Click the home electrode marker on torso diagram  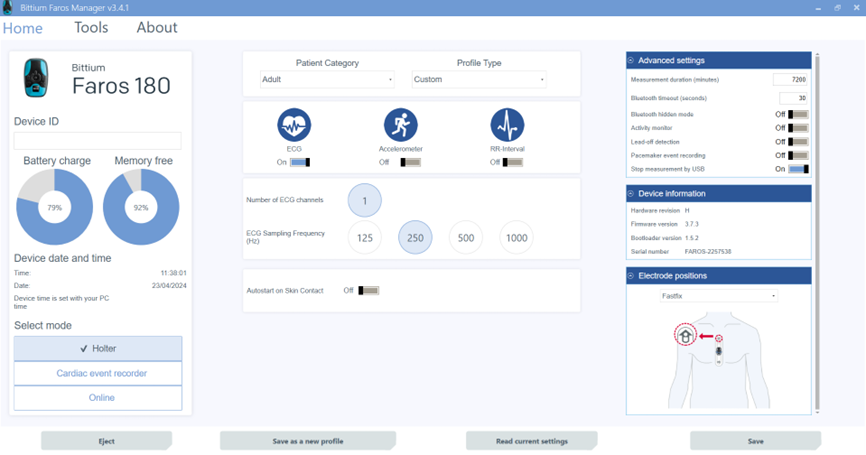(685, 335)
